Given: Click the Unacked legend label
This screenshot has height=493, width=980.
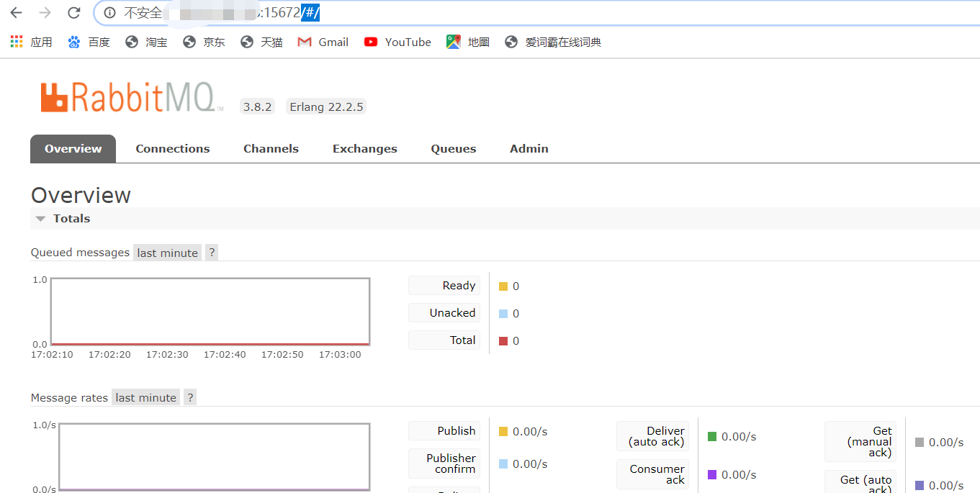Looking at the screenshot, I should pyautogui.click(x=444, y=313).
